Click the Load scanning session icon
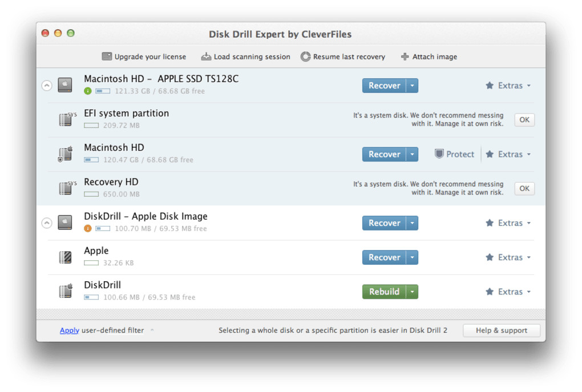Image resolution: width=582 pixels, height=392 pixels. tap(206, 56)
